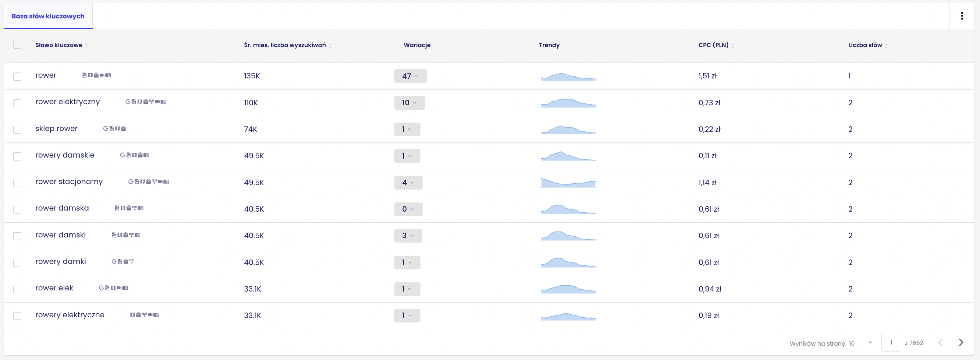Image resolution: width=980 pixels, height=360 pixels.
Task: Click the video icon for rower stacjonarny
Action: point(160,181)
